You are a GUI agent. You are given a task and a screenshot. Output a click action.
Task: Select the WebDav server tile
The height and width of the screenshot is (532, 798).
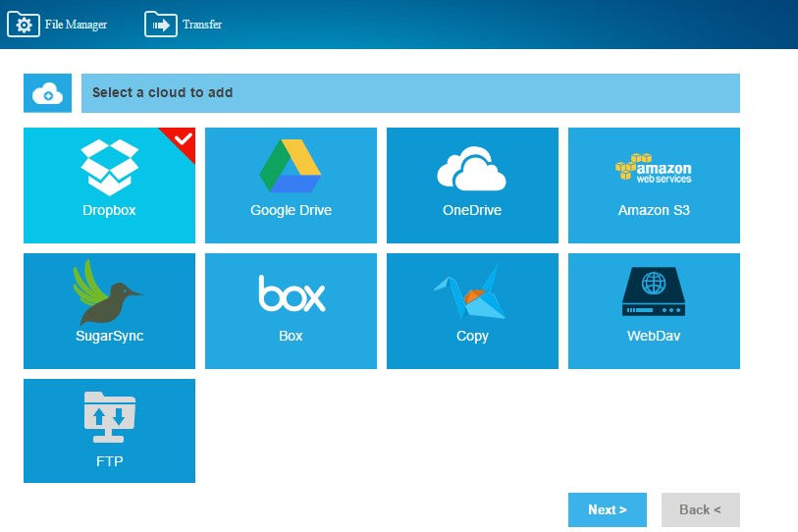(654, 311)
